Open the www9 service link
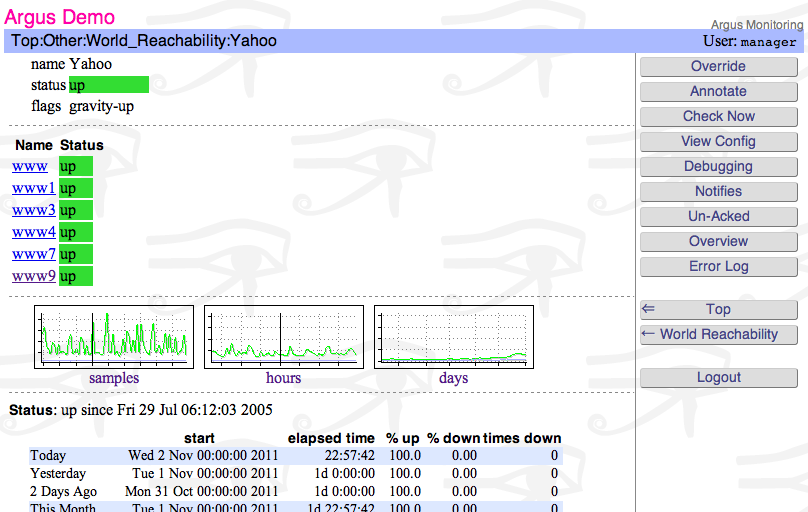808x512 pixels. pyautogui.click(x=33, y=276)
